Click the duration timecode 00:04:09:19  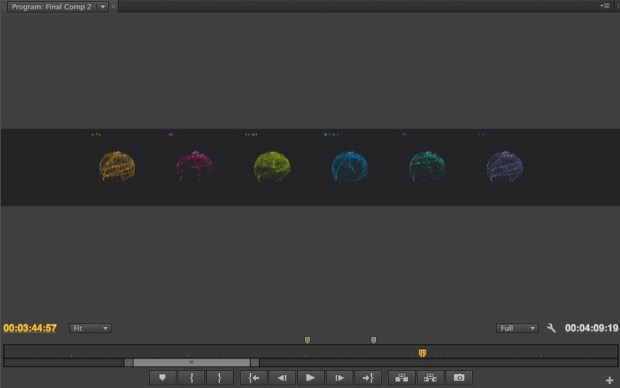591,328
